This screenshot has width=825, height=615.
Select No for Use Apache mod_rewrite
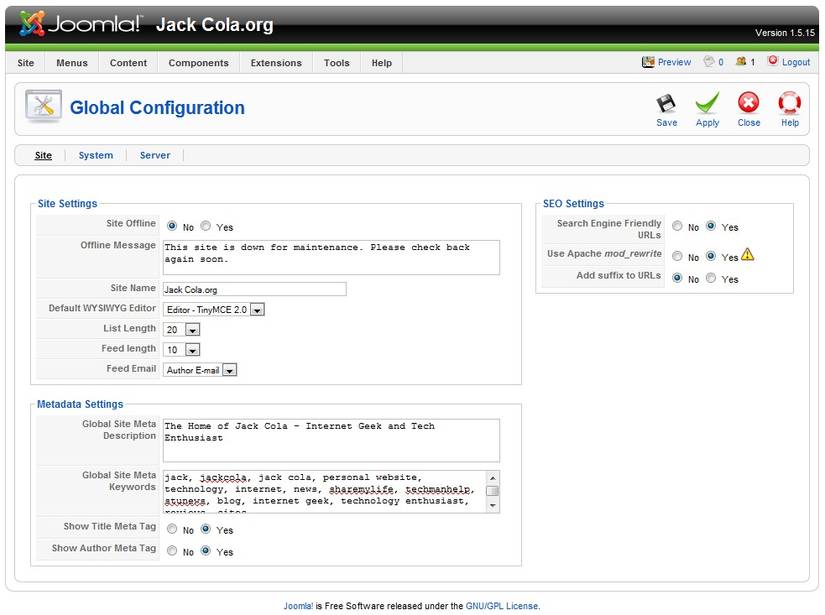pos(677,256)
